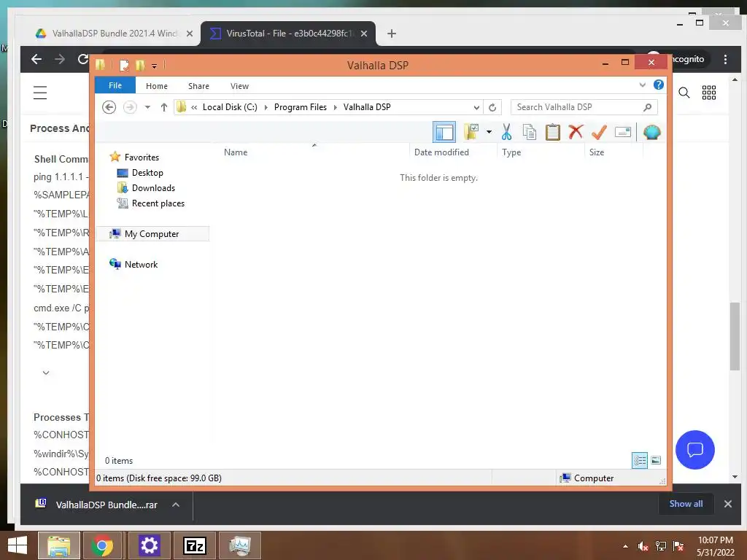Open the recent locations dropdown arrow
This screenshot has width=747, height=560.
pyautogui.click(x=147, y=107)
